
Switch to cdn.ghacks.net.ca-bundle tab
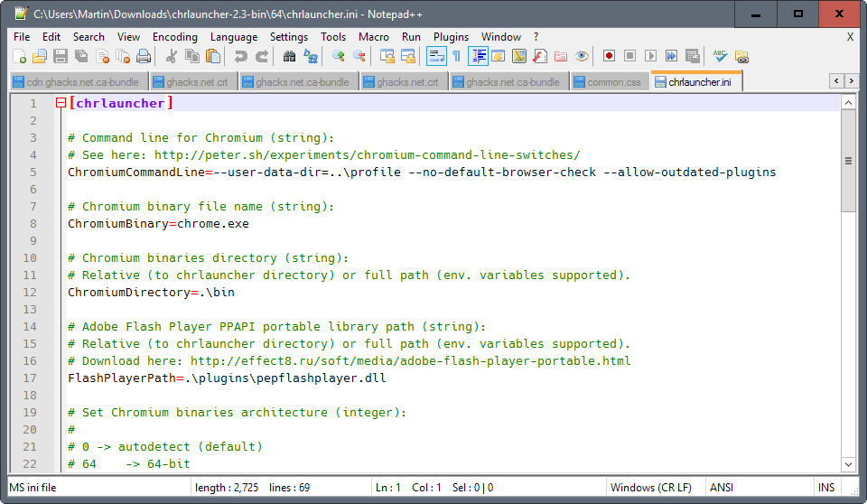[x=78, y=82]
